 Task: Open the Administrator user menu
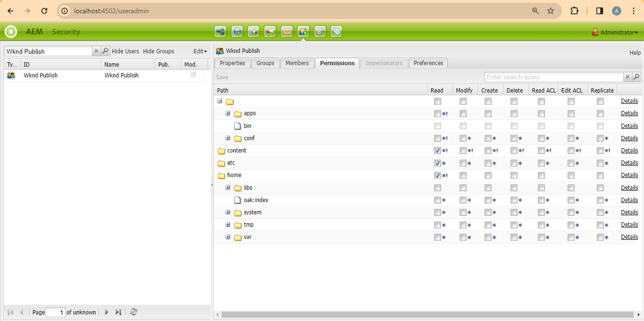[615, 32]
